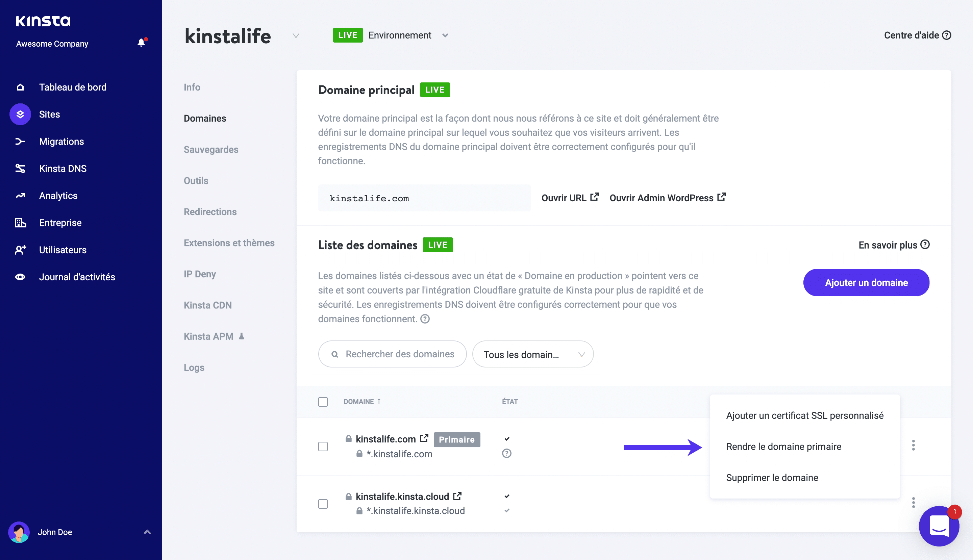The image size is (973, 560).
Task: Toggle the select-all domains checkbox
Action: click(323, 402)
